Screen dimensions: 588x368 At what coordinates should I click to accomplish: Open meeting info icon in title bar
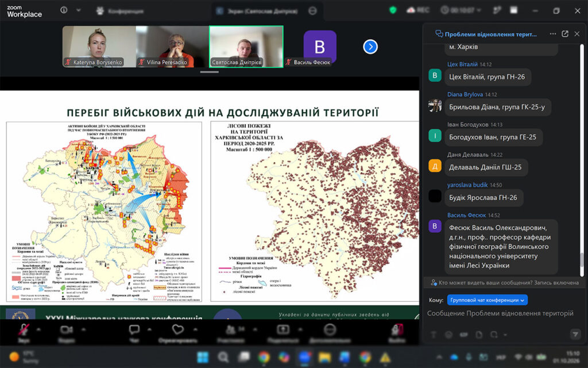click(x=64, y=10)
